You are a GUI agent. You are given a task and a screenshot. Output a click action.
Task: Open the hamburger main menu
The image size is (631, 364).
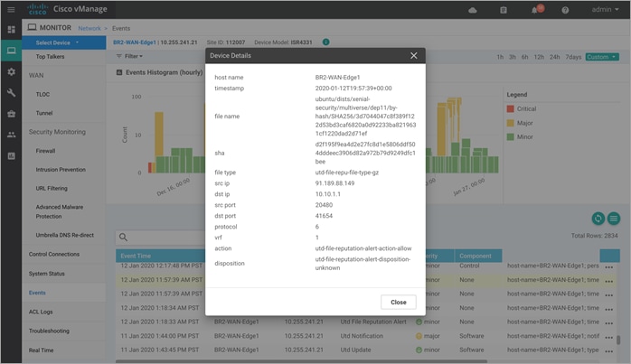click(11, 9)
